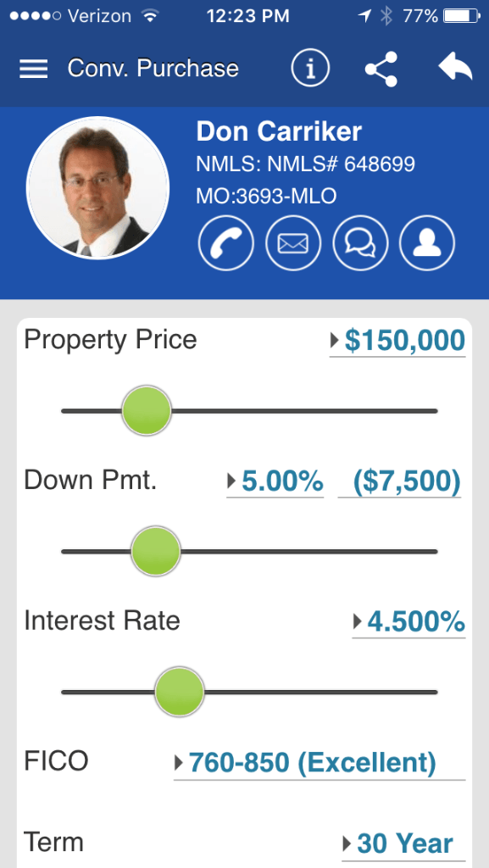Tap the Conv. Purchase title
Viewport: 489px width, 868px height.
coord(153,69)
